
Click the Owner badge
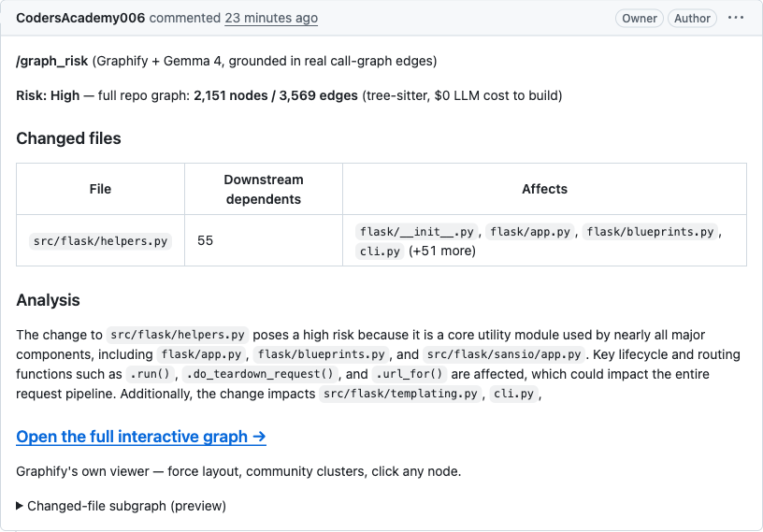(x=640, y=19)
